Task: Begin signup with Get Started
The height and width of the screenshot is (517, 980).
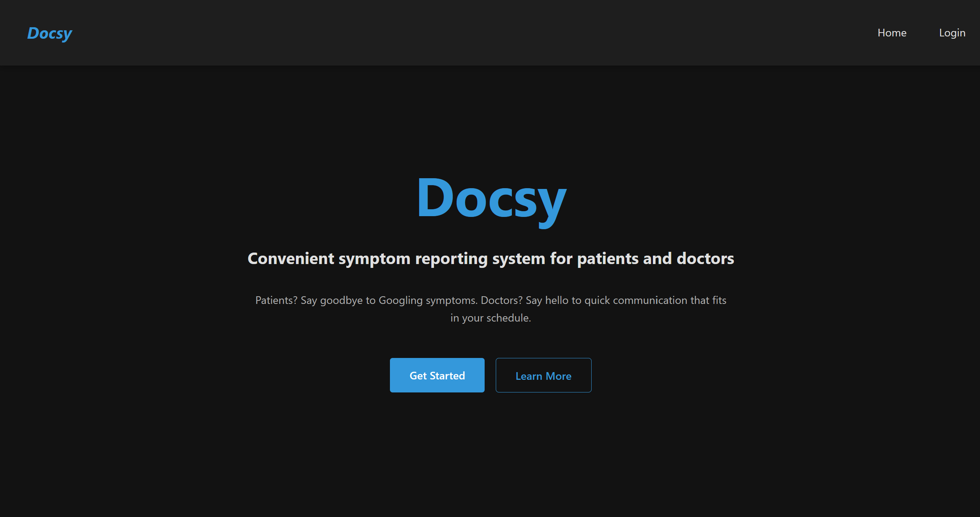Action: (x=437, y=375)
